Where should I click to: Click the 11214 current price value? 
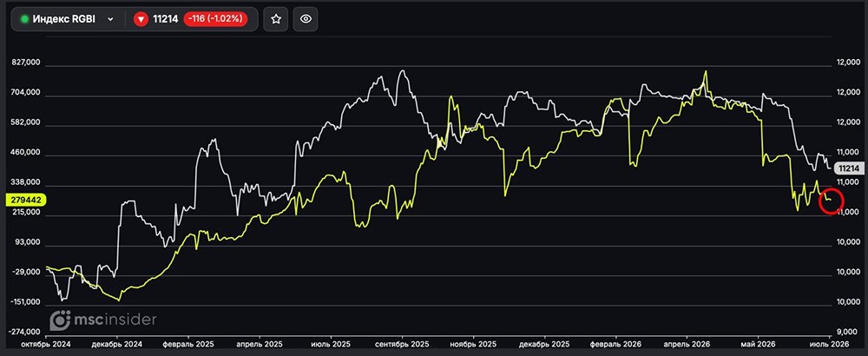coord(165,19)
